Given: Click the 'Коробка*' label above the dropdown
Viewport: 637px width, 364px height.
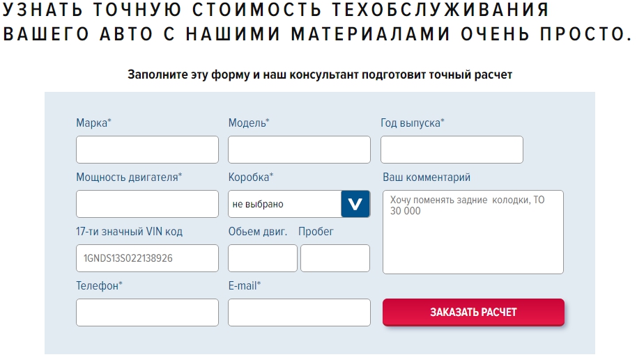Looking at the screenshot, I should coord(251,177).
